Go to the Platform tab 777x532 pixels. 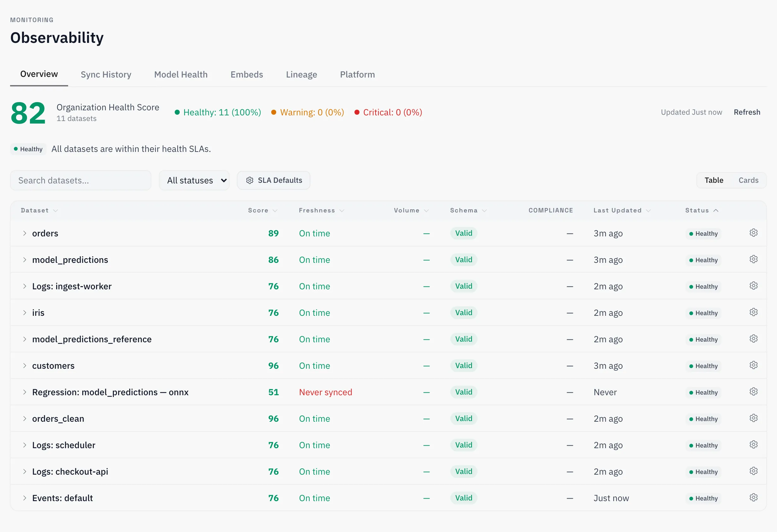point(357,74)
